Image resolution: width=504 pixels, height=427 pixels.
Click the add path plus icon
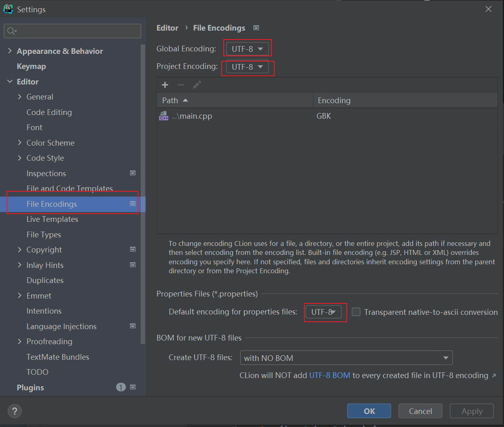pyautogui.click(x=165, y=85)
